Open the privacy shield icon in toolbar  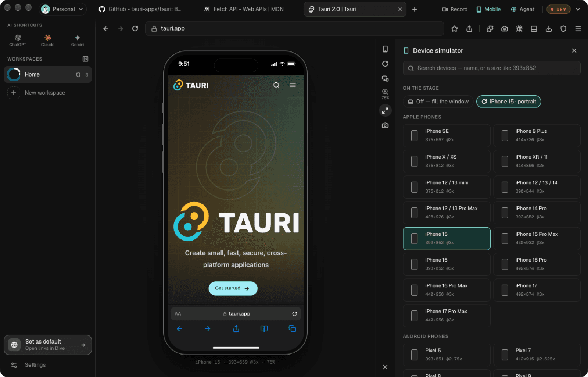tap(563, 29)
